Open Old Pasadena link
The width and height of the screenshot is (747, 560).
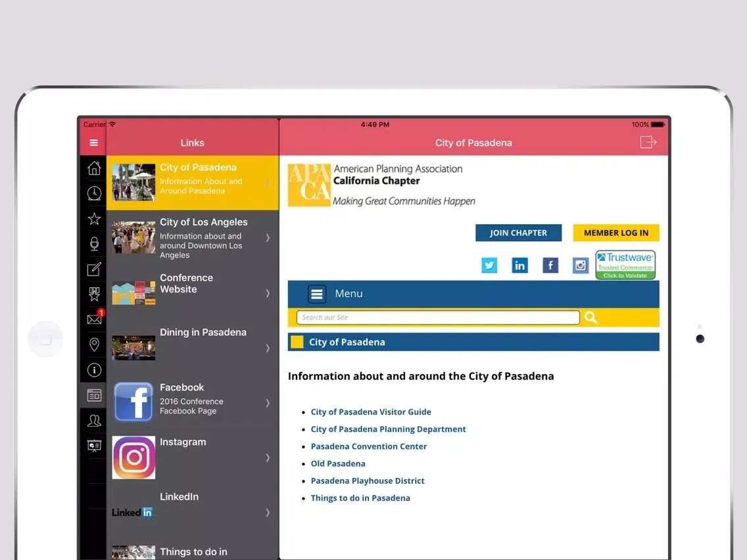(x=338, y=463)
